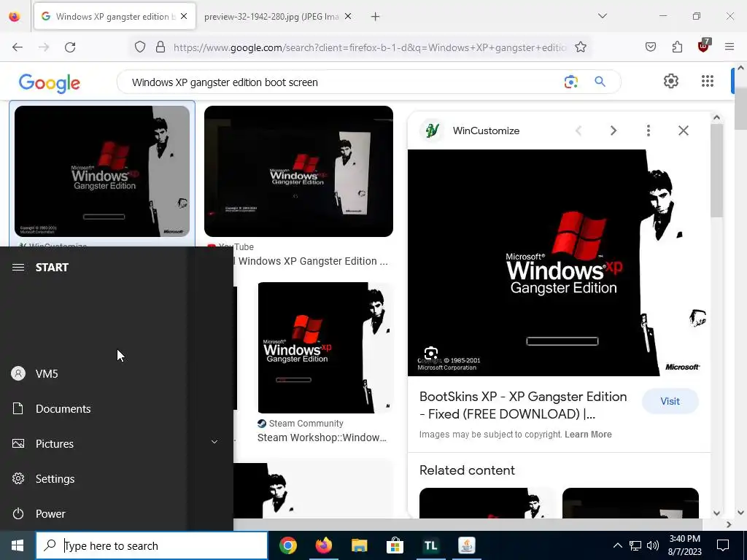Go back to the previous page
The height and width of the screenshot is (560, 747).
point(18,47)
